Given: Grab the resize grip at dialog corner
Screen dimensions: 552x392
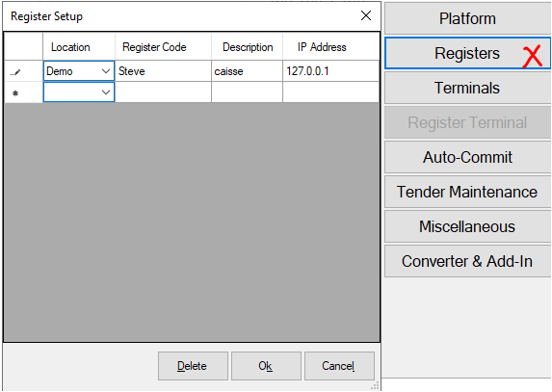Looking at the screenshot, I should coord(376,385).
